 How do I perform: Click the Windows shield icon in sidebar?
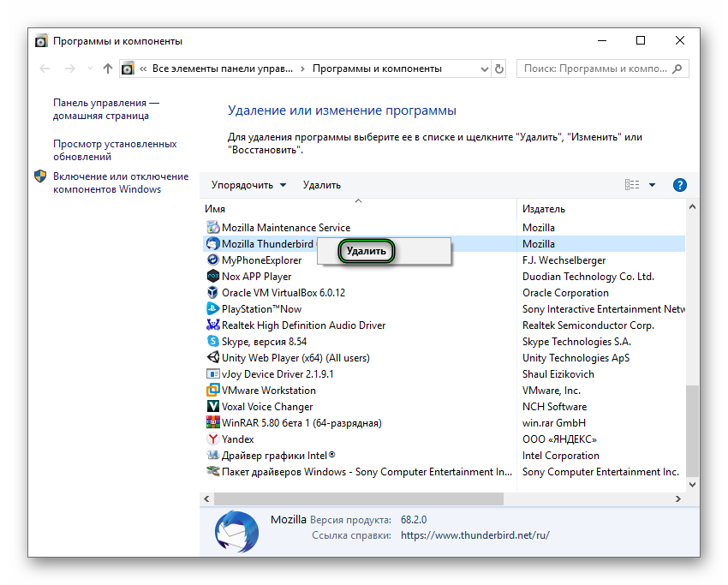pos(40,176)
